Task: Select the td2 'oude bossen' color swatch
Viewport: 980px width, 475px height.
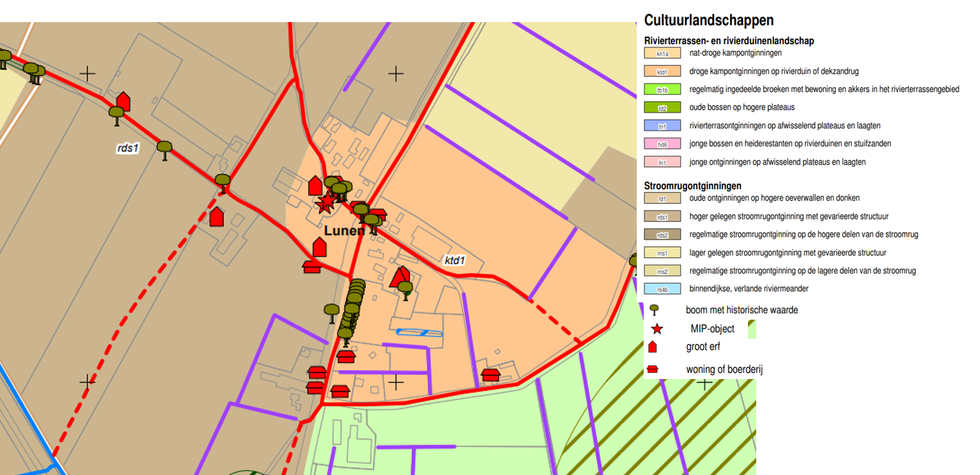Action: pos(662,107)
